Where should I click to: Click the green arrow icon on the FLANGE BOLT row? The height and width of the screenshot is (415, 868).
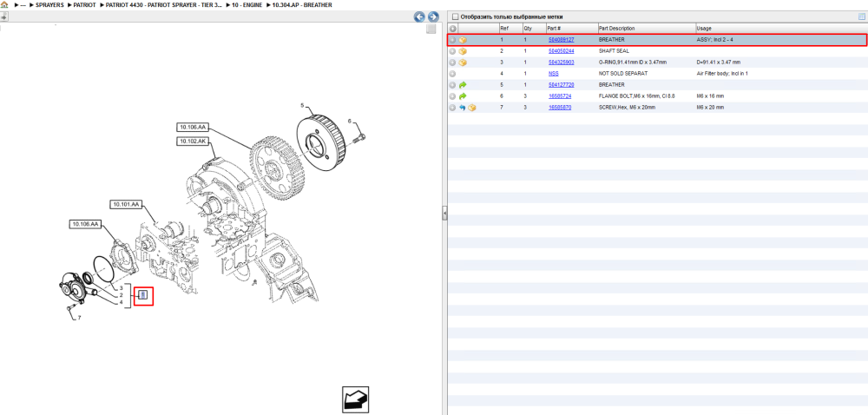pos(464,96)
